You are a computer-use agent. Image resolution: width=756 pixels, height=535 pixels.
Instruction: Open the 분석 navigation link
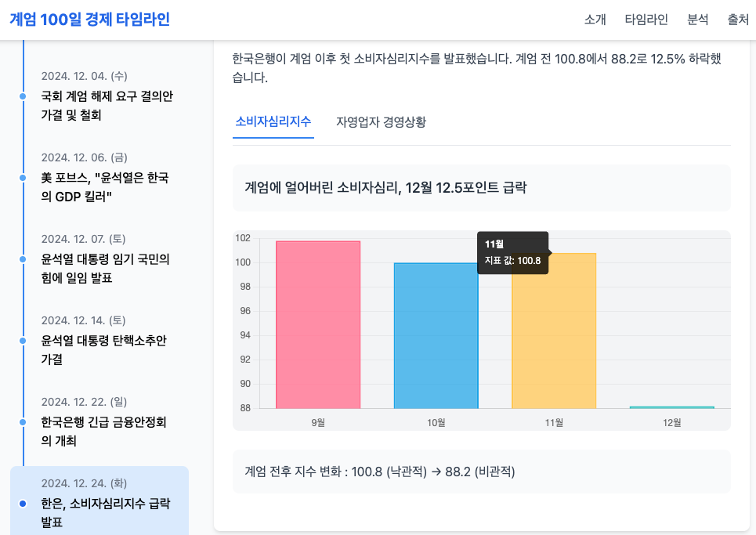(697, 20)
